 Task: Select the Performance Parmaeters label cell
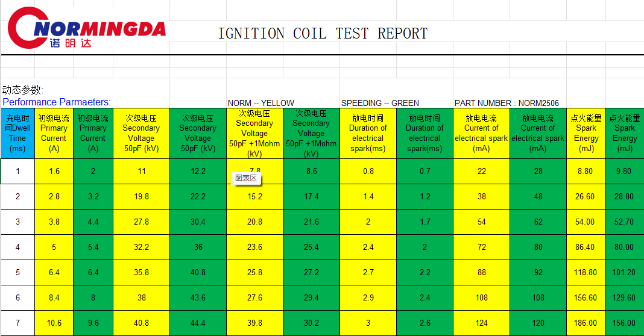(x=57, y=102)
